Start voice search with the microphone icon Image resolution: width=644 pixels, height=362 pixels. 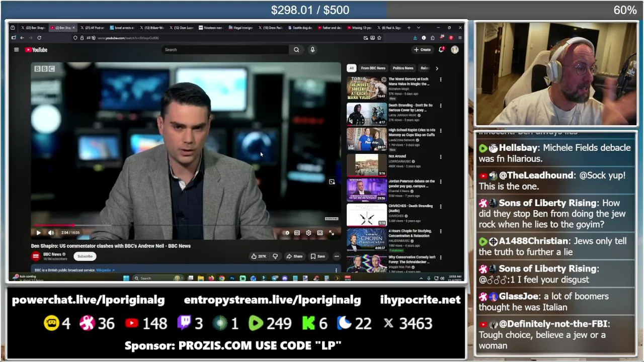312,50
